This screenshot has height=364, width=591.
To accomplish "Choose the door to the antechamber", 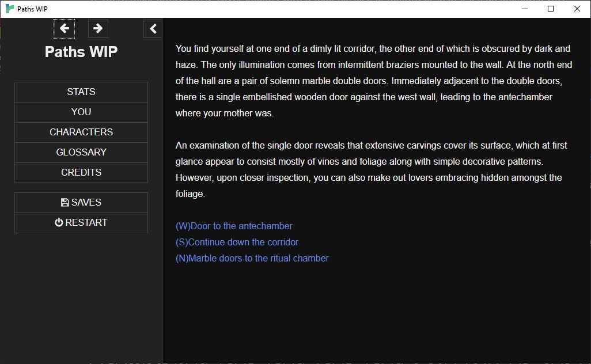I will (x=234, y=226).
